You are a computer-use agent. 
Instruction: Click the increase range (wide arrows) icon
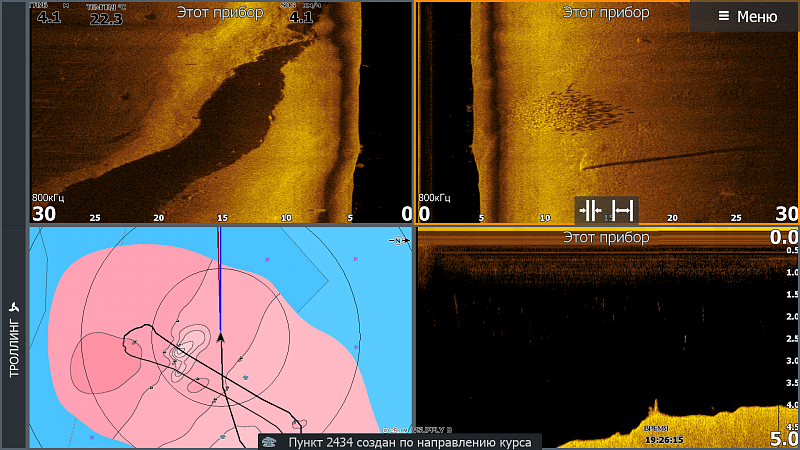[622, 210]
